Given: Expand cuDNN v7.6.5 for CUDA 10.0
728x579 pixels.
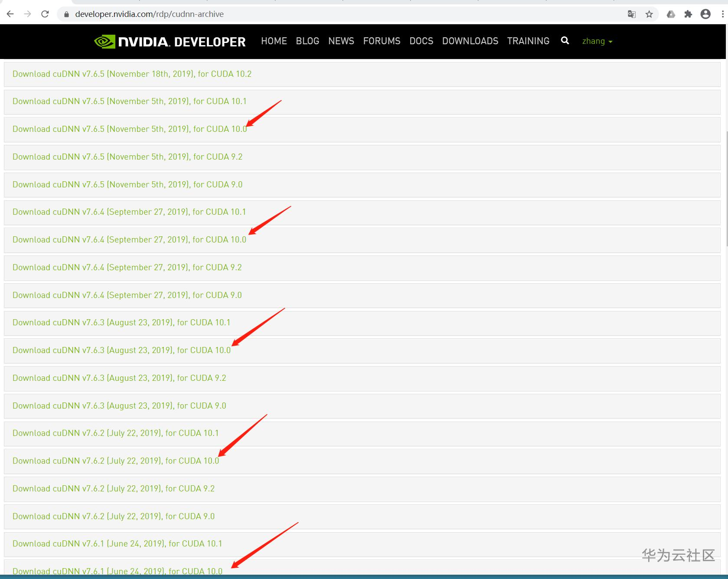Looking at the screenshot, I should point(362,130).
